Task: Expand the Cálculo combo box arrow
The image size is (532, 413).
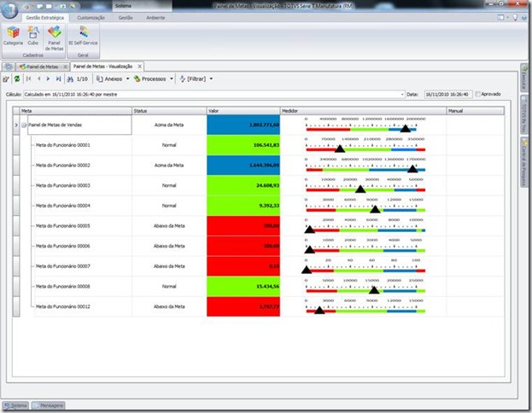Action: point(402,94)
